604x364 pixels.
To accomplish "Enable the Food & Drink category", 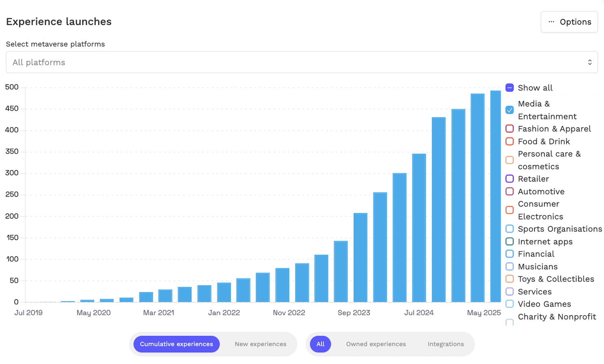I will (509, 141).
